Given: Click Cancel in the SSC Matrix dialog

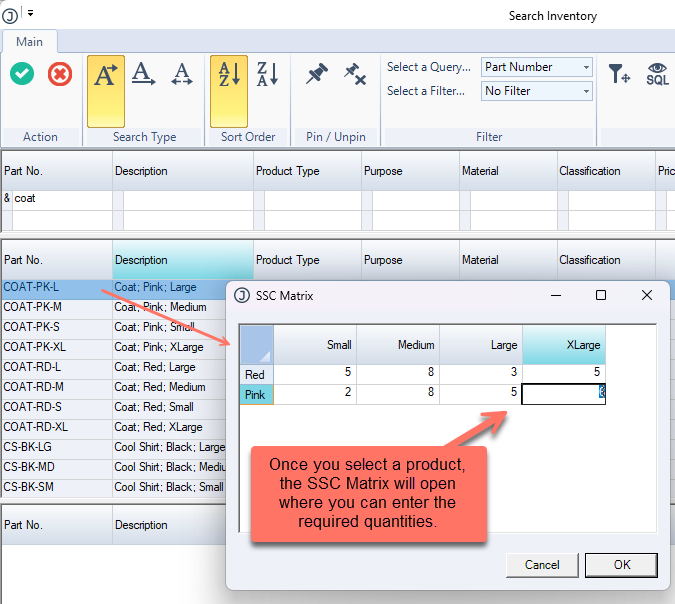Looking at the screenshot, I should (x=542, y=565).
